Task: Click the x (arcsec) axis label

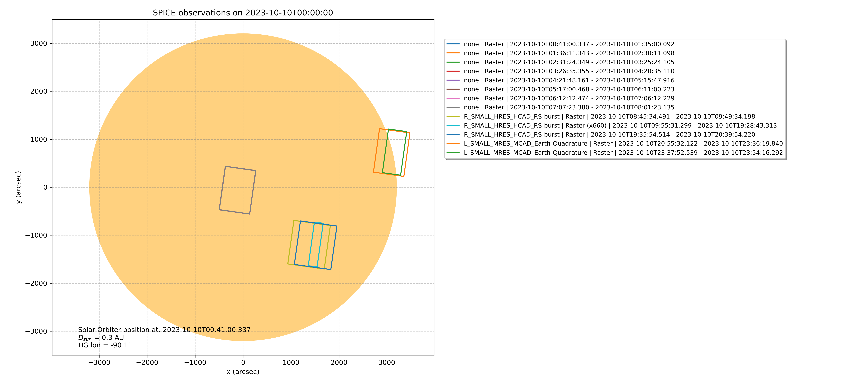Action: click(243, 372)
